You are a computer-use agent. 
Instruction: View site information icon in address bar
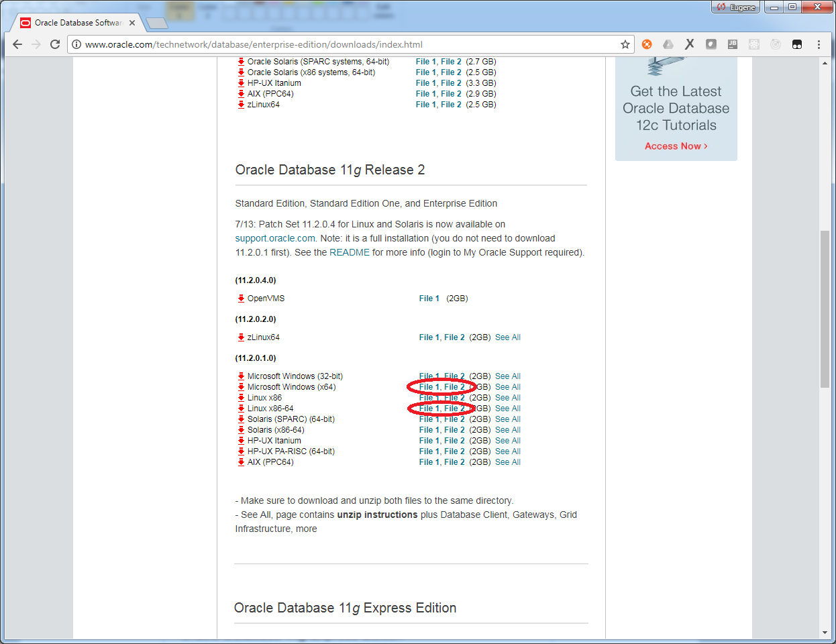pos(76,44)
